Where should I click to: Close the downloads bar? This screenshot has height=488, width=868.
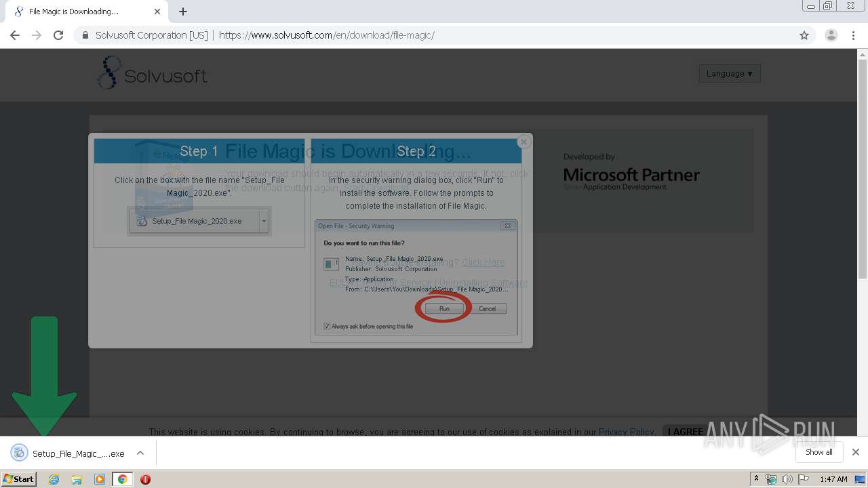856,452
